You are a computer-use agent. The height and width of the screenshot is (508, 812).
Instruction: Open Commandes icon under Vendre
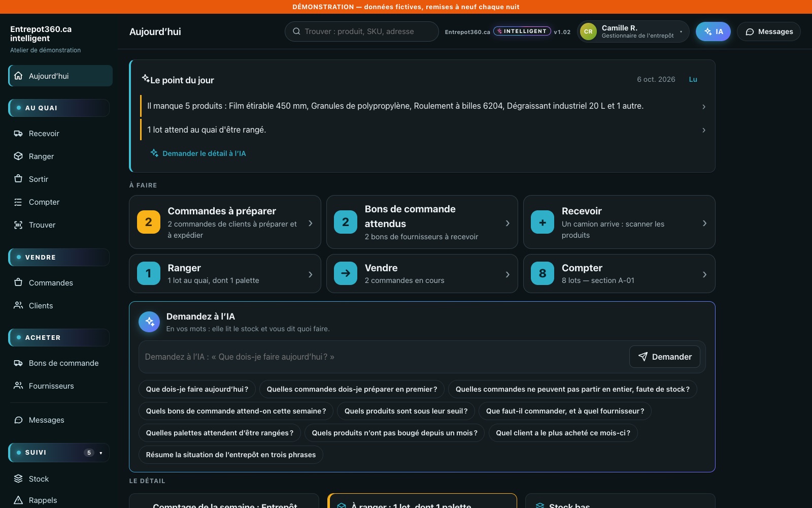coord(18,283)
